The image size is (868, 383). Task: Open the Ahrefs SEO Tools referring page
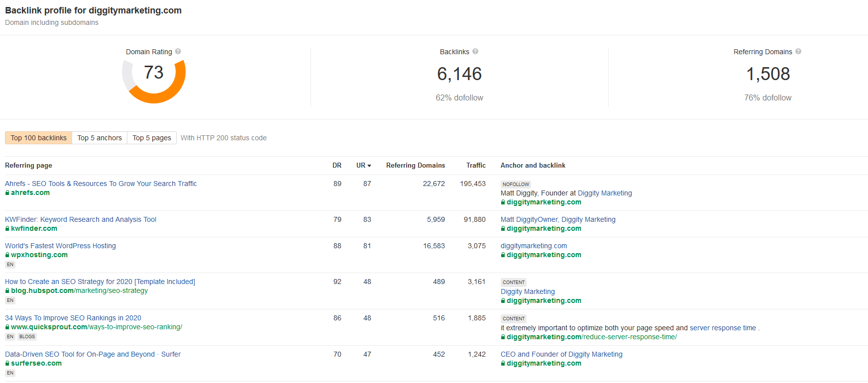click(101, 184)
